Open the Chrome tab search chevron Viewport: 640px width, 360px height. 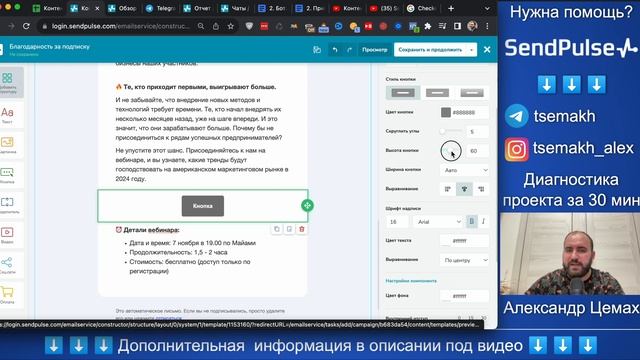point(487,8)
